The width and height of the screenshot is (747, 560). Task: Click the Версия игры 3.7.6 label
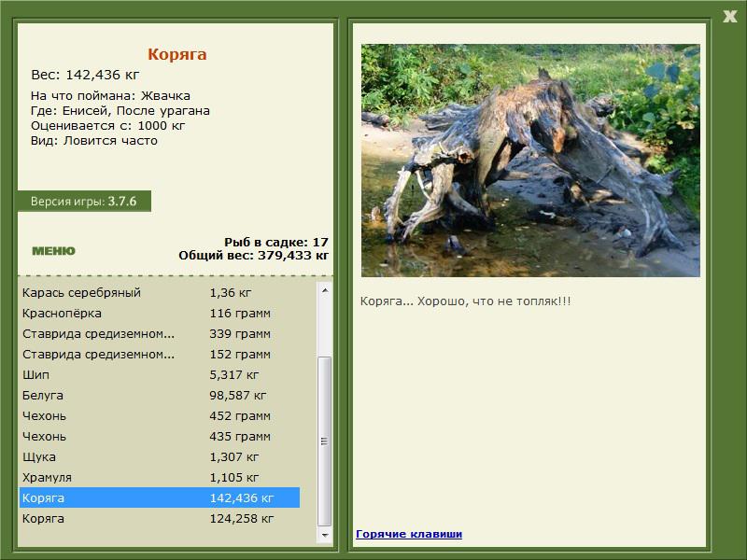(84, 201)
